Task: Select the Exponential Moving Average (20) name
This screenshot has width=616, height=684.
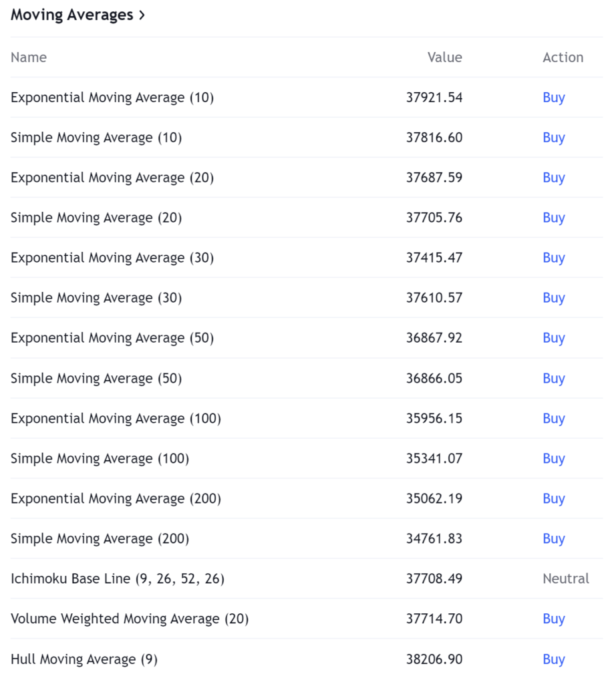Action: 112,178
